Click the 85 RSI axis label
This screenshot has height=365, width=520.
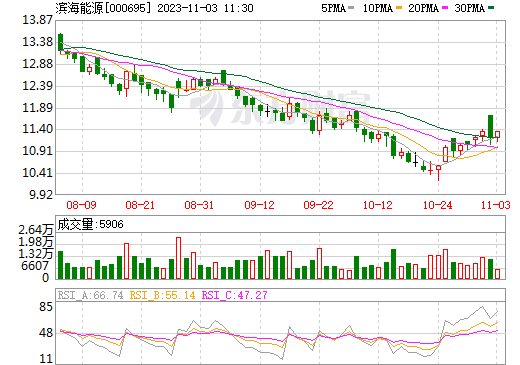(46, 307)
